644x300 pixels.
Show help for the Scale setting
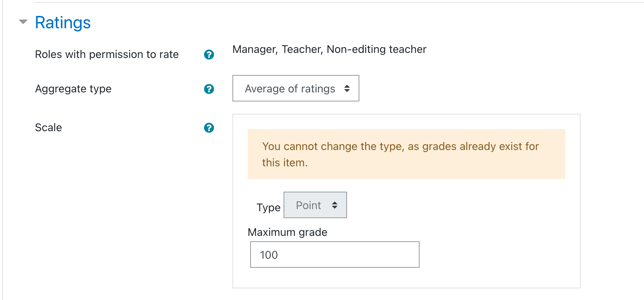209,128
